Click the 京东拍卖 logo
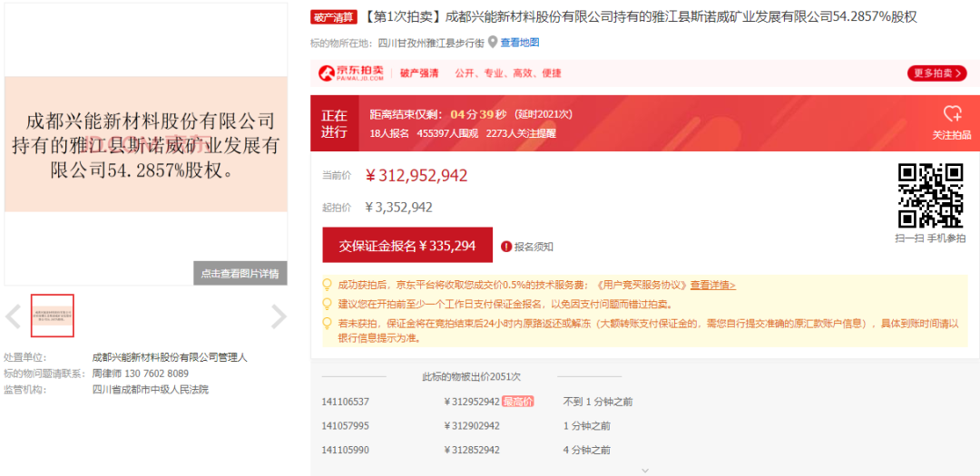980x476 pixels. click(351, 73)
